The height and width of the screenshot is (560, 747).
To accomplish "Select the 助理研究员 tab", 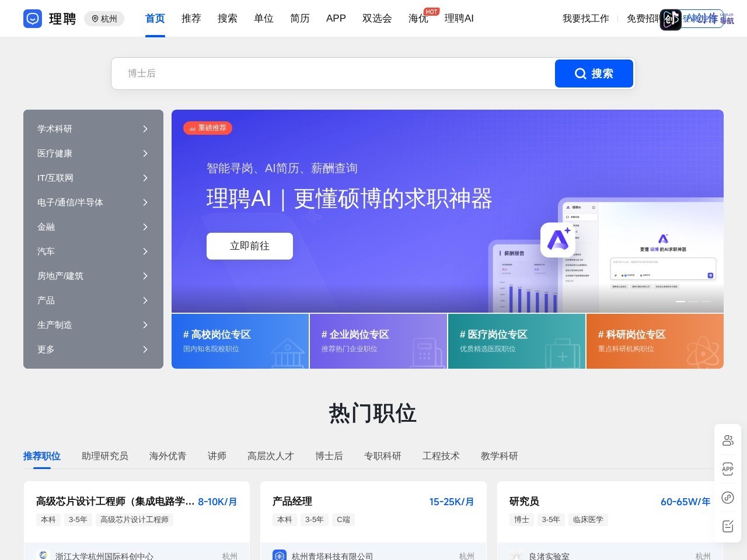I will pyautogui.click(x=105, y=456).
